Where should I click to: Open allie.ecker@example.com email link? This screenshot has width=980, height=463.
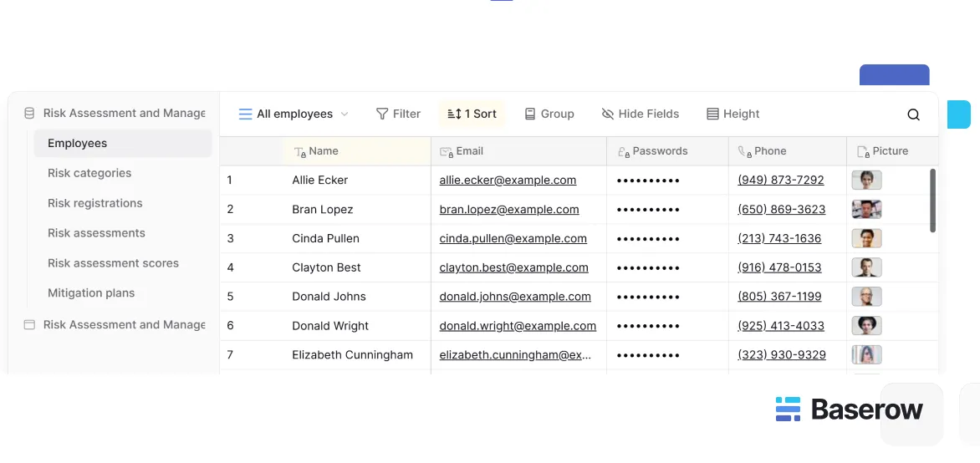click(x=508, y=181)
